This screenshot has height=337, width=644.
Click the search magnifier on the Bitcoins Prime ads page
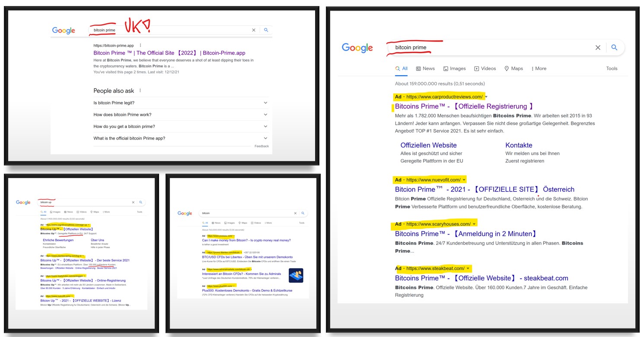point(615,48)
